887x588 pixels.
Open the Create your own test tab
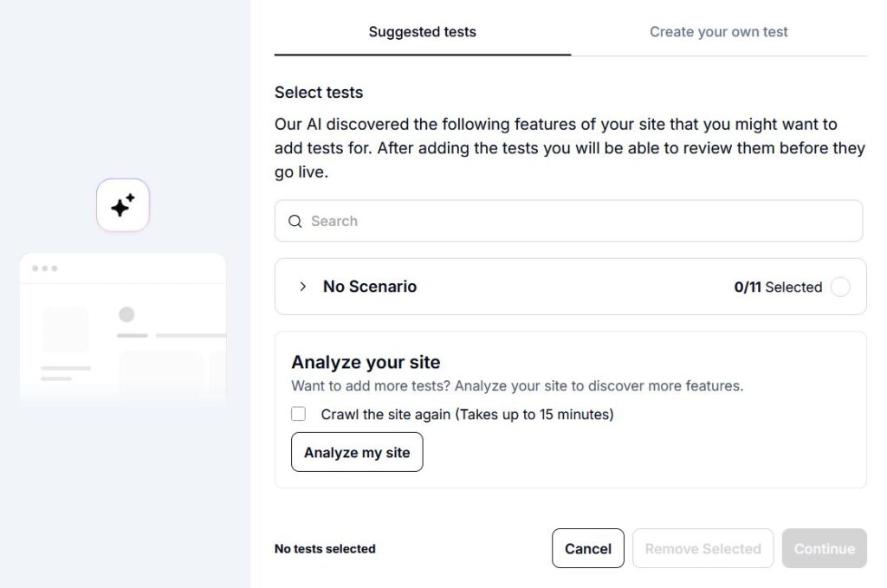click(x=718, y=32)
